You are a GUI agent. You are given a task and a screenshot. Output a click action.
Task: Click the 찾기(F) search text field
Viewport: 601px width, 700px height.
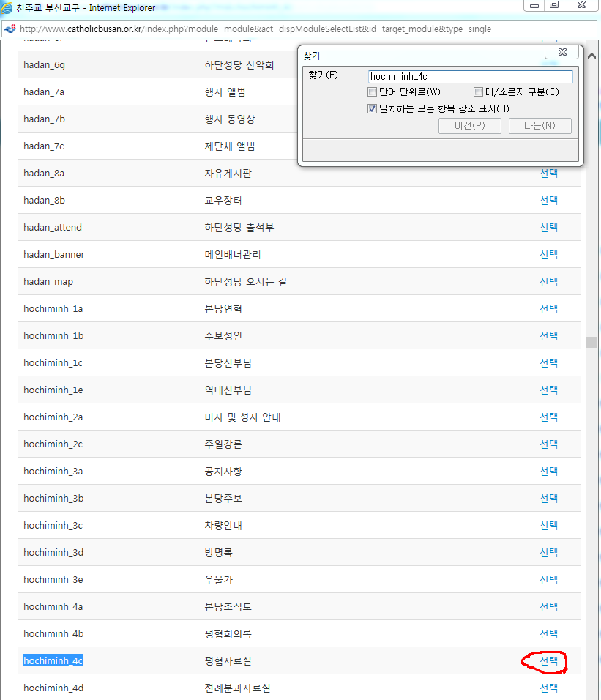click(x=470, y=76)
